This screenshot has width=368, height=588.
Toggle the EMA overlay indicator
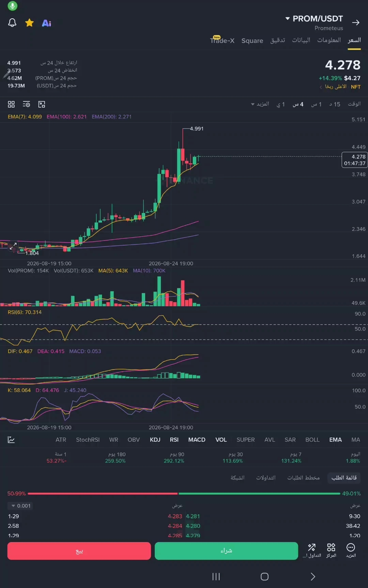click(x=335, y=440)
